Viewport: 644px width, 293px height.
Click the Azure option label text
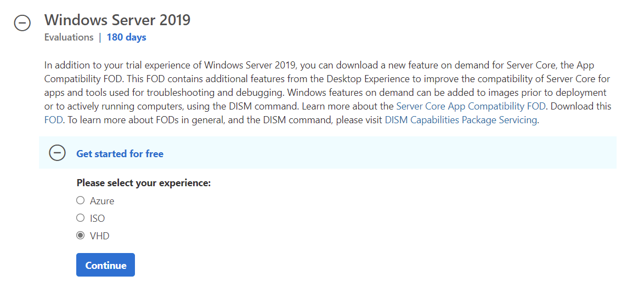pyautogui.click(x=102, y=201)
